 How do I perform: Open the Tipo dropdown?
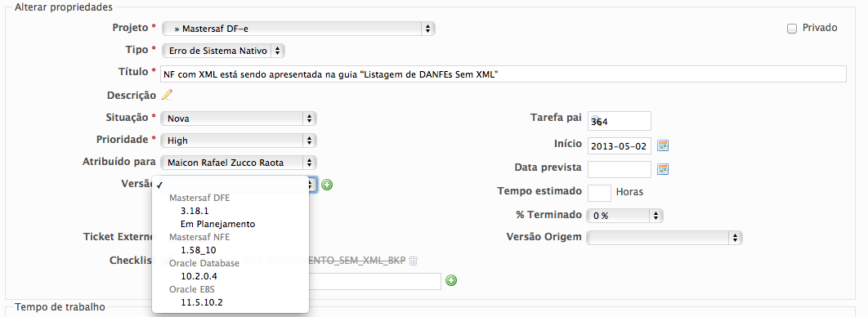(x=223, y=51)
